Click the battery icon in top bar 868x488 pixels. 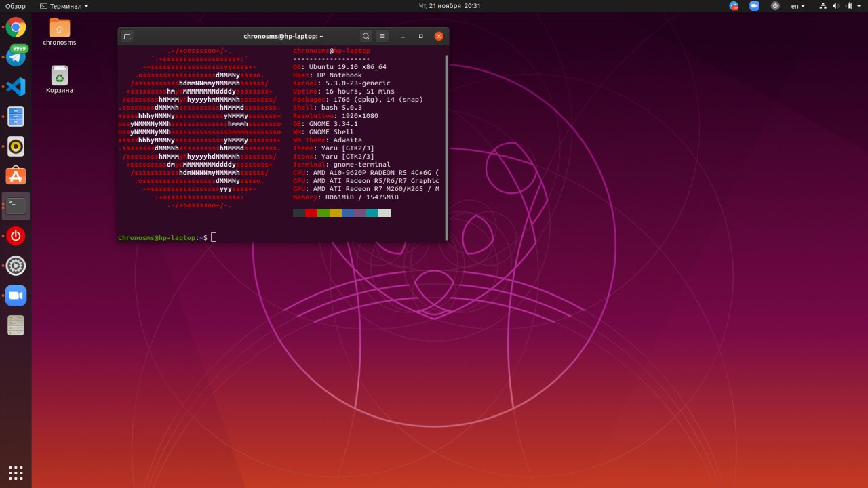(x=848, y=5)
